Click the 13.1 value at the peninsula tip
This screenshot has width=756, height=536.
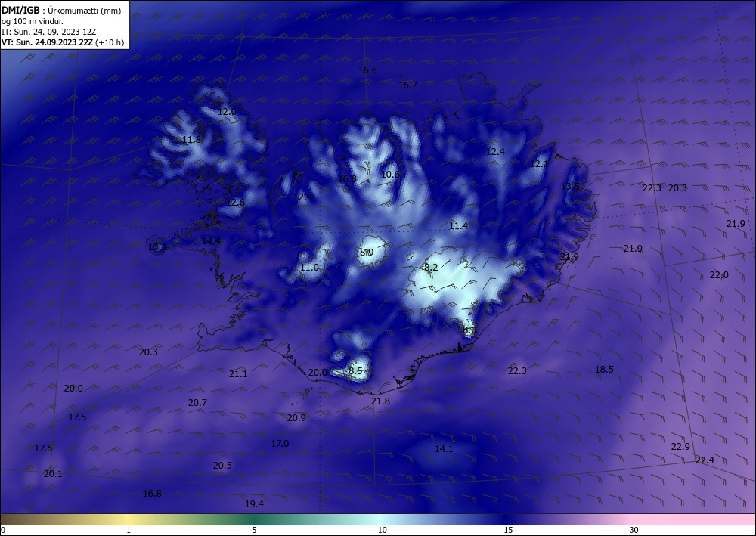157,247
